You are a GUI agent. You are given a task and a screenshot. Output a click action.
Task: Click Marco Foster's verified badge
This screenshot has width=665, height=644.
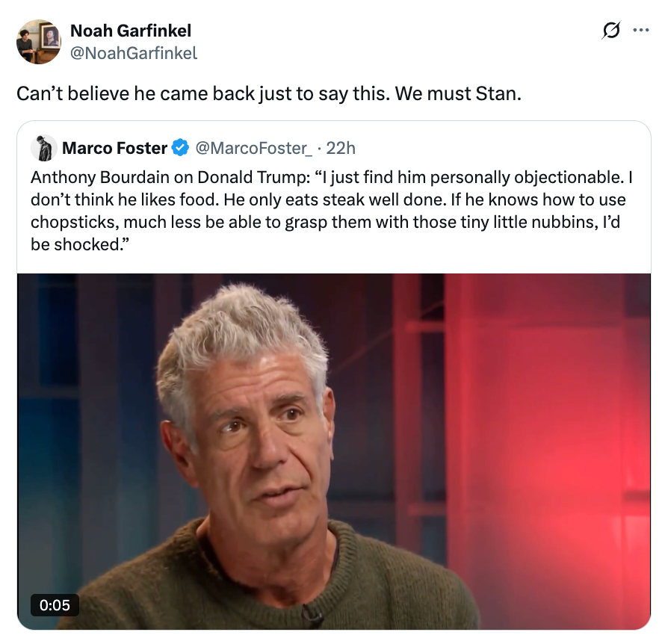[x=179, y=148]
